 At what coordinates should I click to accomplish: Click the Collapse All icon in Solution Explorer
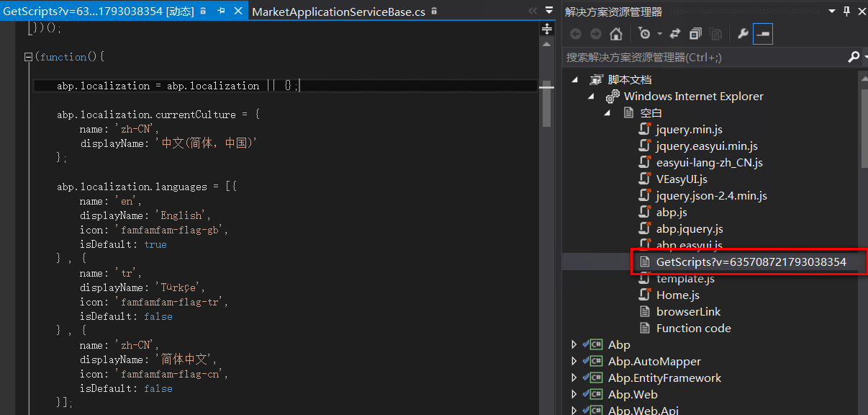(x=695, y=34)
